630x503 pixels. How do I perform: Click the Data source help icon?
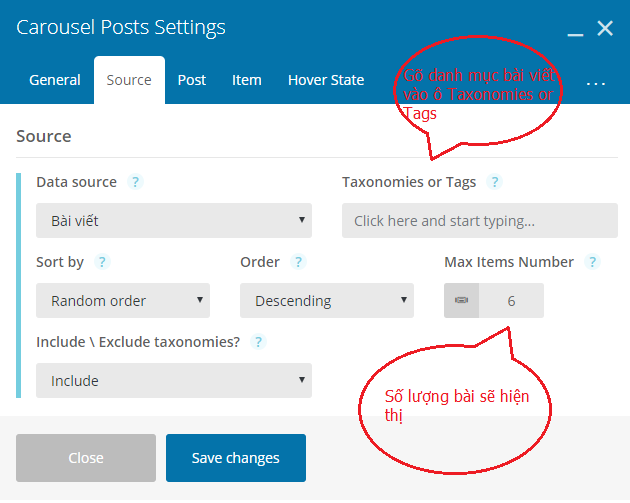pos(135,182)
